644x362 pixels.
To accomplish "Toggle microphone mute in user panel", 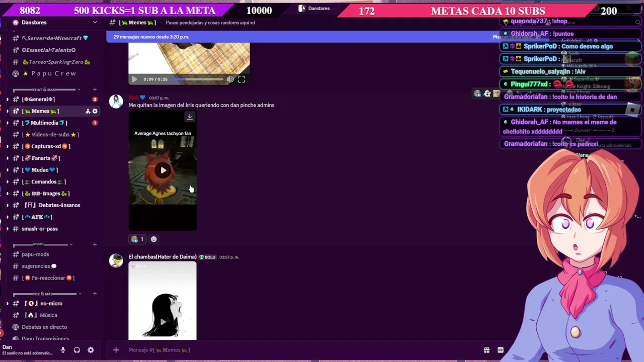I will tap(63, 350).
